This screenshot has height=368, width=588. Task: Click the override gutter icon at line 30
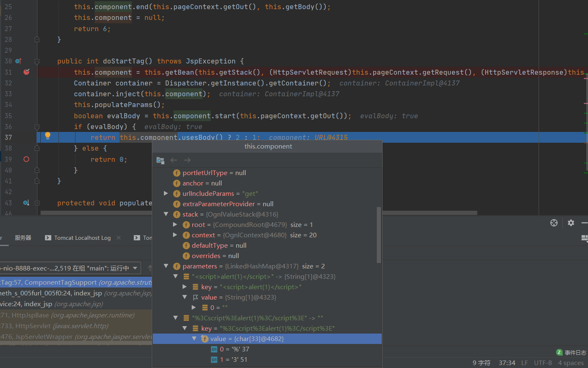click(x=18, y=61)
